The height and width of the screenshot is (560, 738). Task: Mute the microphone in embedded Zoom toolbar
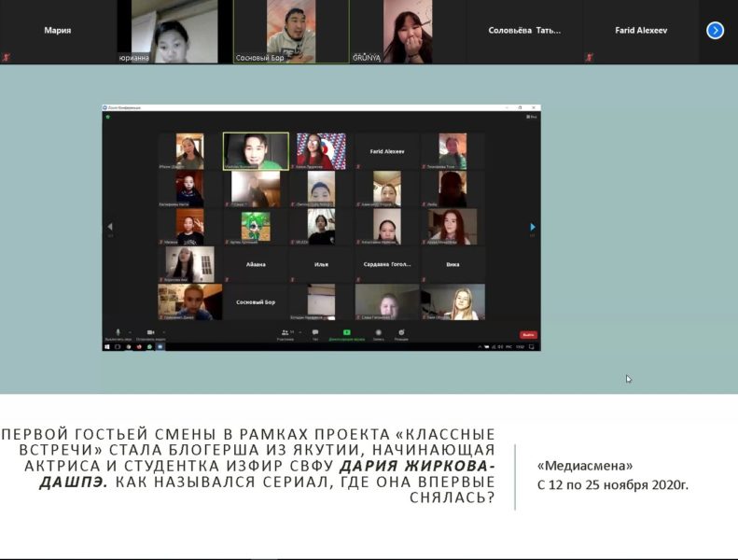pos(118,332)
